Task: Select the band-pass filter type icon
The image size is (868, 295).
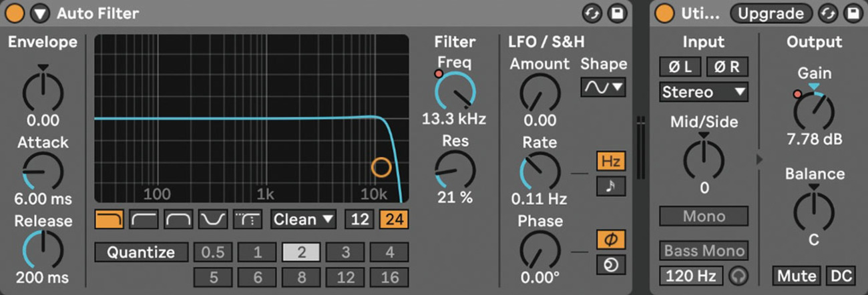Action: [x=178, y=219]
